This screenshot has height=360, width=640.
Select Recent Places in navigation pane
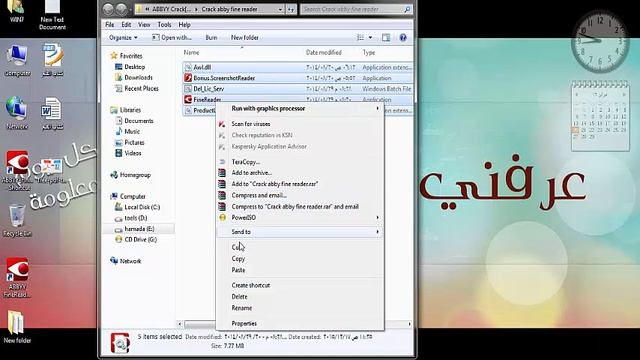pos(141,88)
